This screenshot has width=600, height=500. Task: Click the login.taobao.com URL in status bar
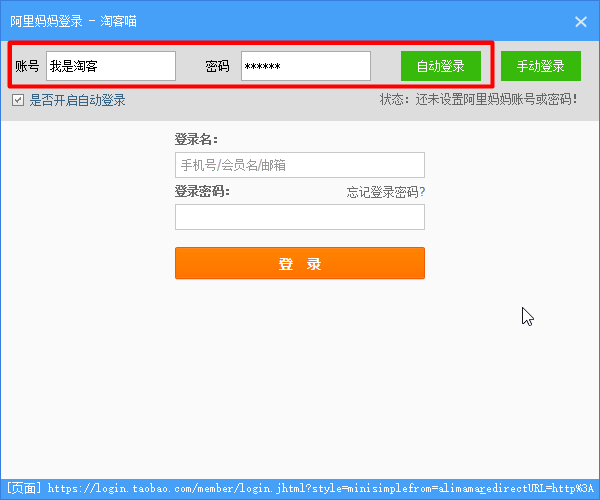tap(320, 488)
